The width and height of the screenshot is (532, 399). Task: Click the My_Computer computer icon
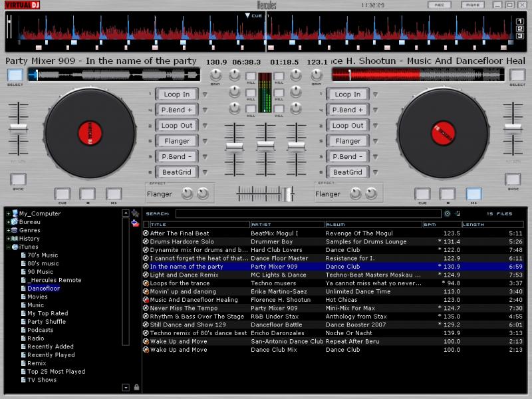[x=15, y=213]
